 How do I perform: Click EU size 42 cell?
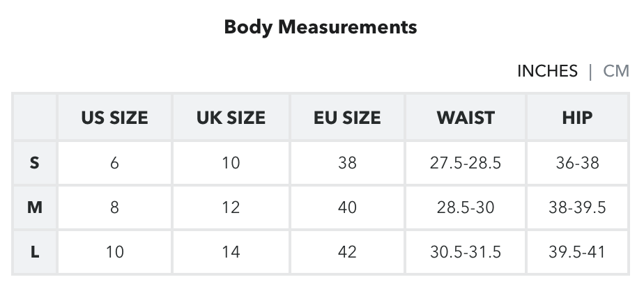(347, 252)
